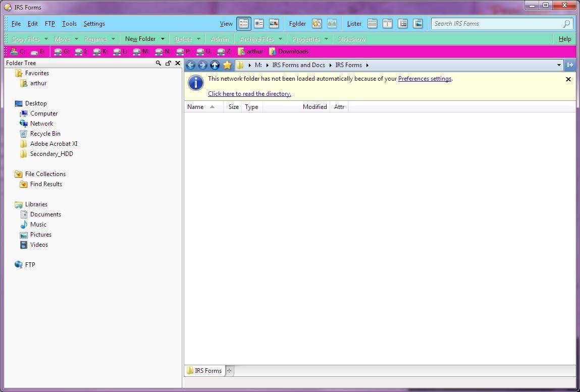
Task: Go to arthur folder in drive bar
Action: (250, 51)
